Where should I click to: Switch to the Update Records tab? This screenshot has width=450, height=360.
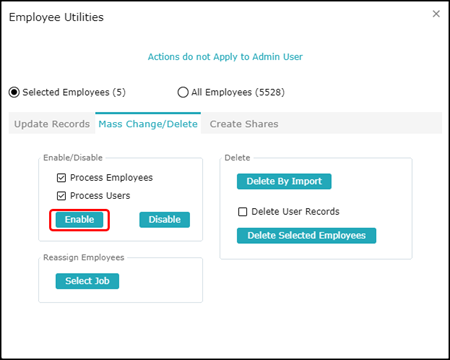point(52,124)
